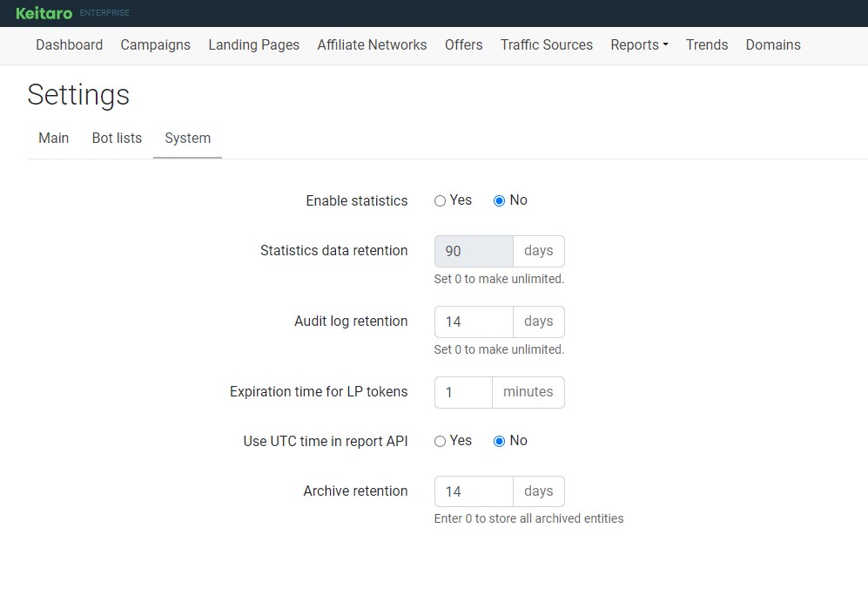The image size is (868, 616).
Task: Go to Traffic Sources
Action: pyautogui.click(x=547, y=44)
